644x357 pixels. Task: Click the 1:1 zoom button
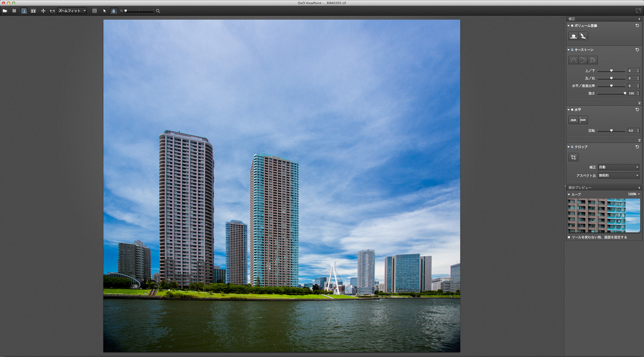coord(52,11)
